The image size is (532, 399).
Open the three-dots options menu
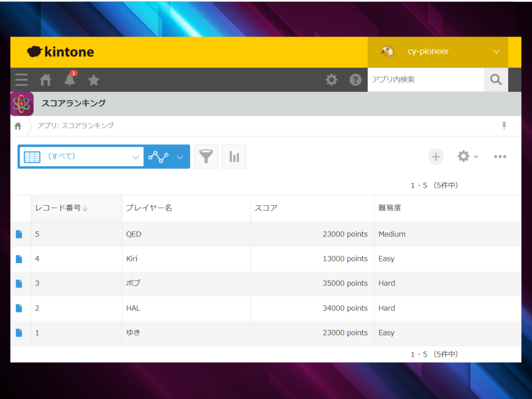click(500, 157)
